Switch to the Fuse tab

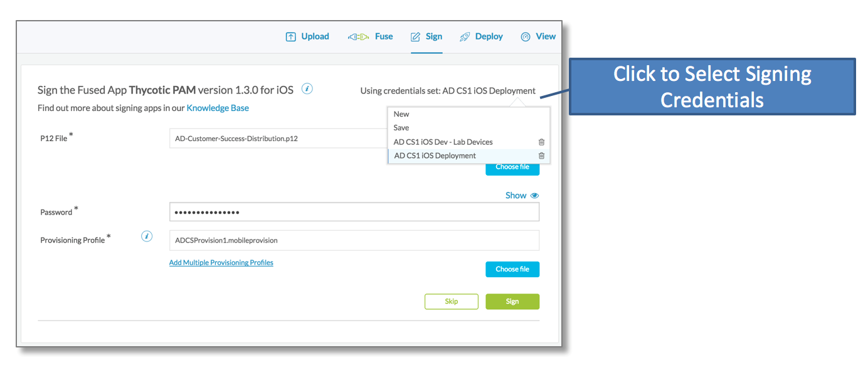[x=371, y=37]
